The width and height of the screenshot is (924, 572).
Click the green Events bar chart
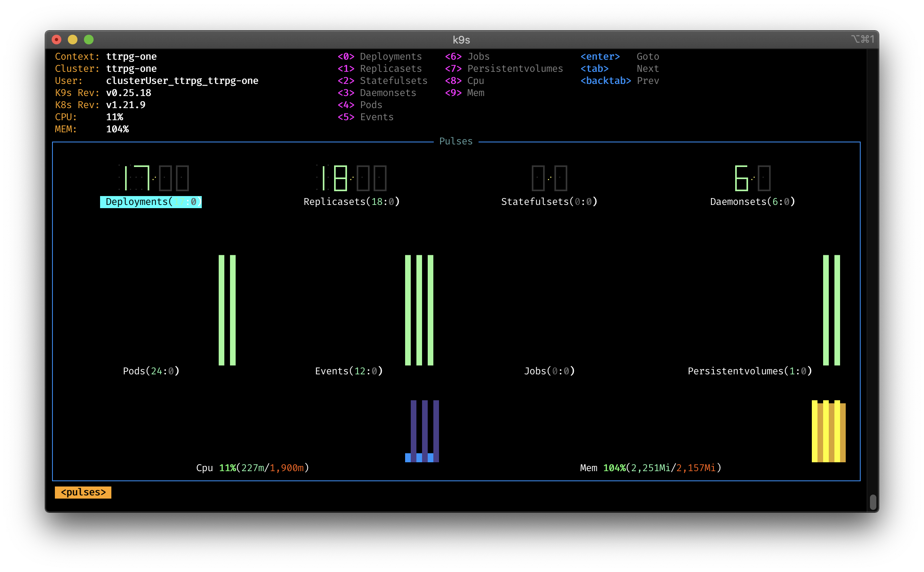coord(419,310)
